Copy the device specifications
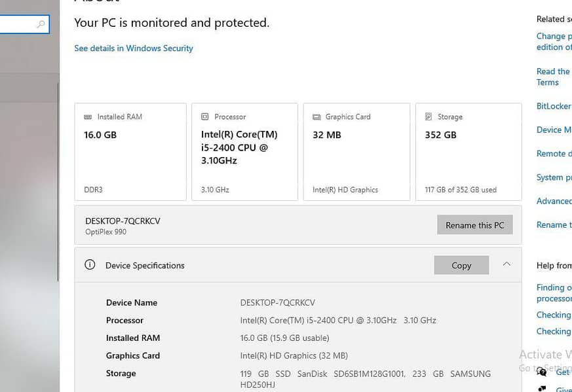The image size is (572, 392). pos(461,265)
